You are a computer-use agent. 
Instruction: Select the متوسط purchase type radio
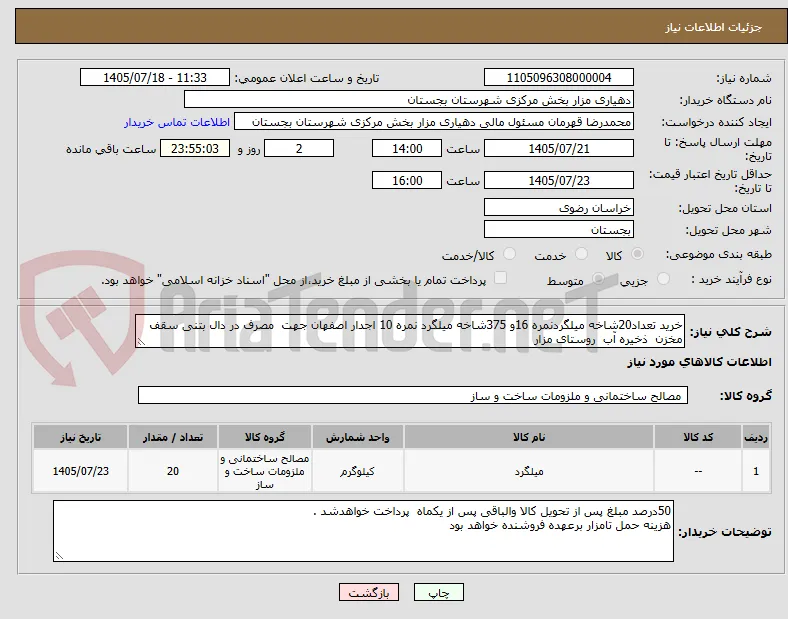598,279
